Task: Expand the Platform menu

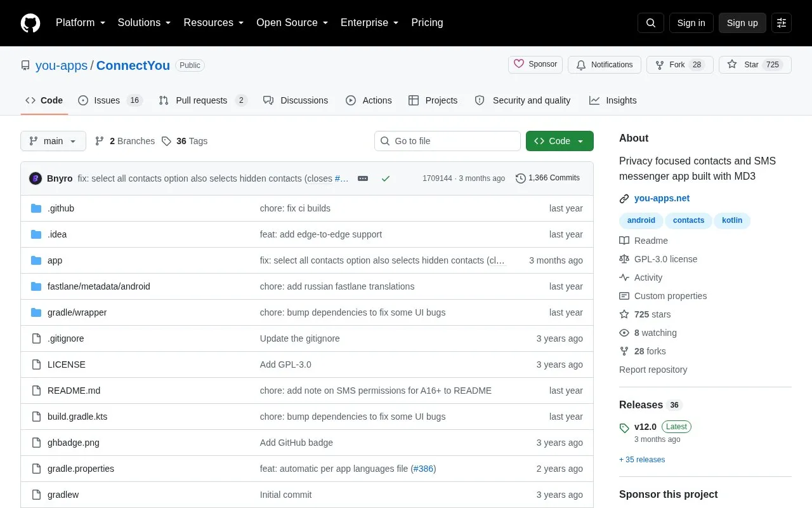Action: coord(81,23)
